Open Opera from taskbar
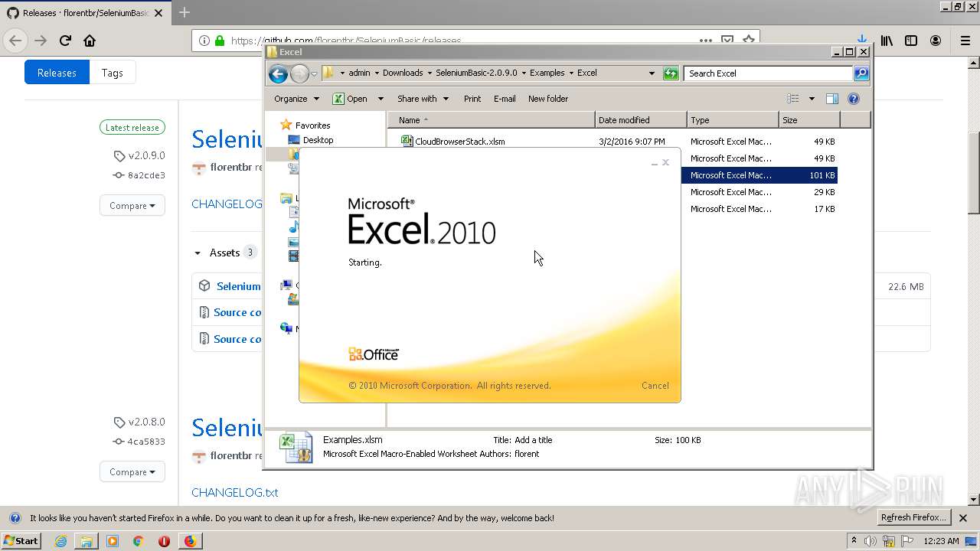 tap(164, 541)
